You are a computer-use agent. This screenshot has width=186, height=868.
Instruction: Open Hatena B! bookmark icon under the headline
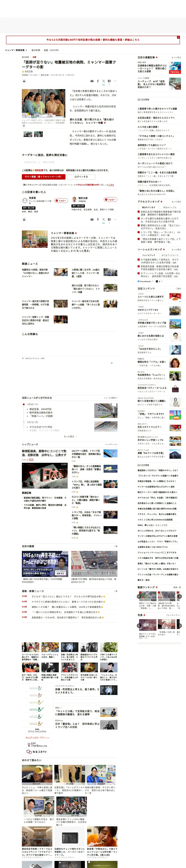[109, 81]
